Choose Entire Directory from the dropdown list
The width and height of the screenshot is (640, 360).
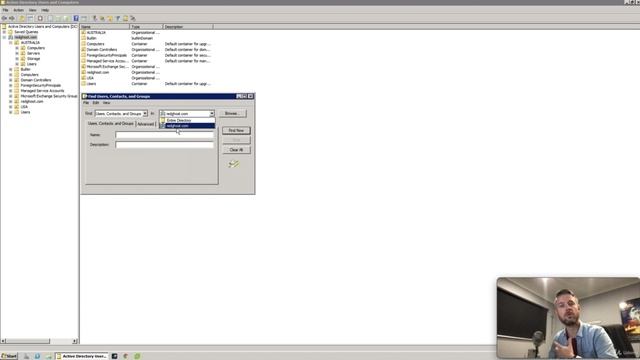[187, 120]
